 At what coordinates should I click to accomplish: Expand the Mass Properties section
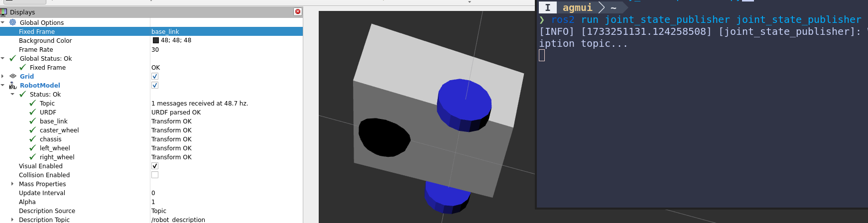pyautogui.click(x=12, y=184)
